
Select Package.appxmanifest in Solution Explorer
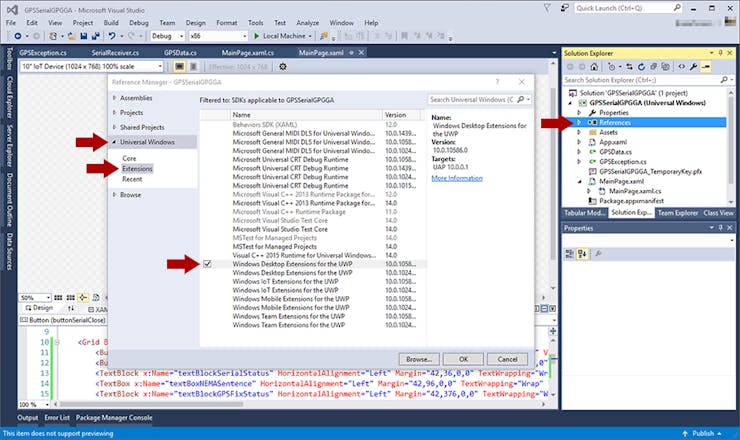(x=631, y=201)
